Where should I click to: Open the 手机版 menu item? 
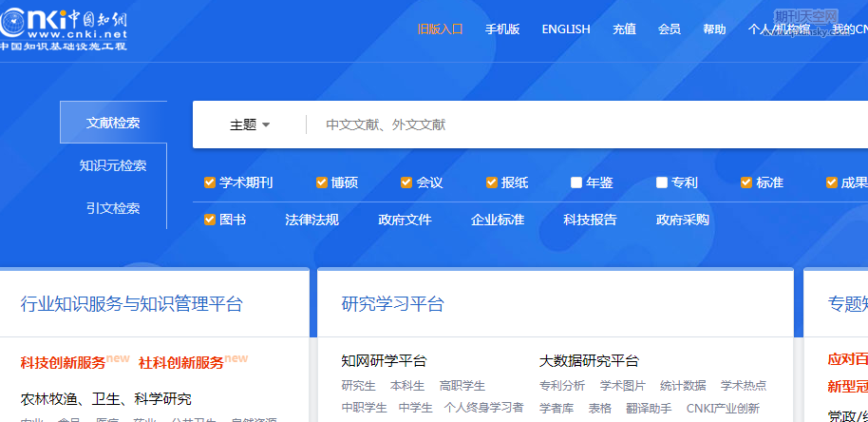pyautogui.click(x=502, y=29)
